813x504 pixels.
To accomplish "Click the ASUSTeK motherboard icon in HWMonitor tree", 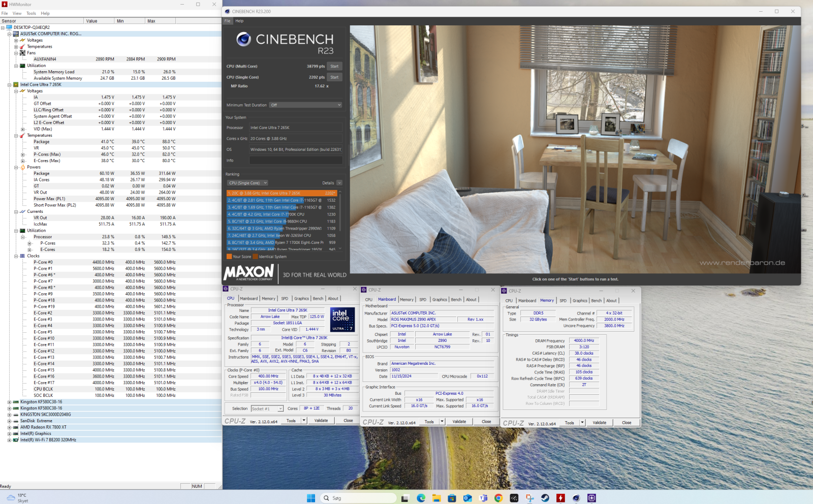I will (16, 34).
